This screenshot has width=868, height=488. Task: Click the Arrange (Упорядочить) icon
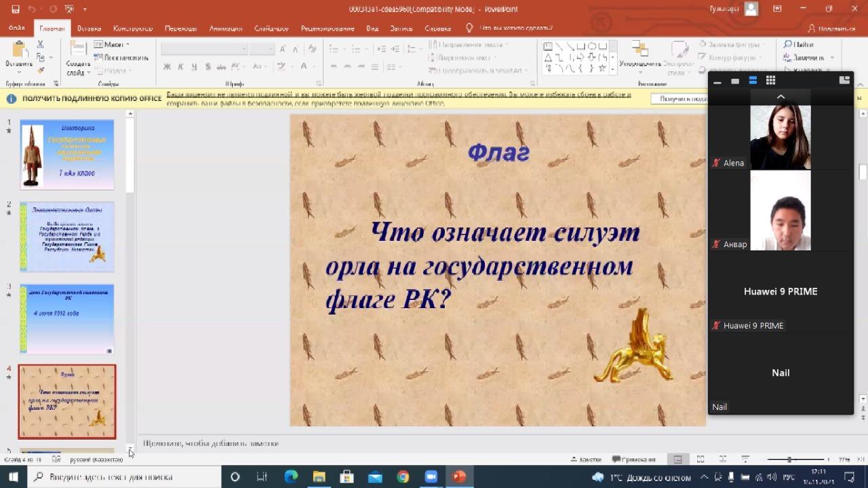[x=639, y=54]
